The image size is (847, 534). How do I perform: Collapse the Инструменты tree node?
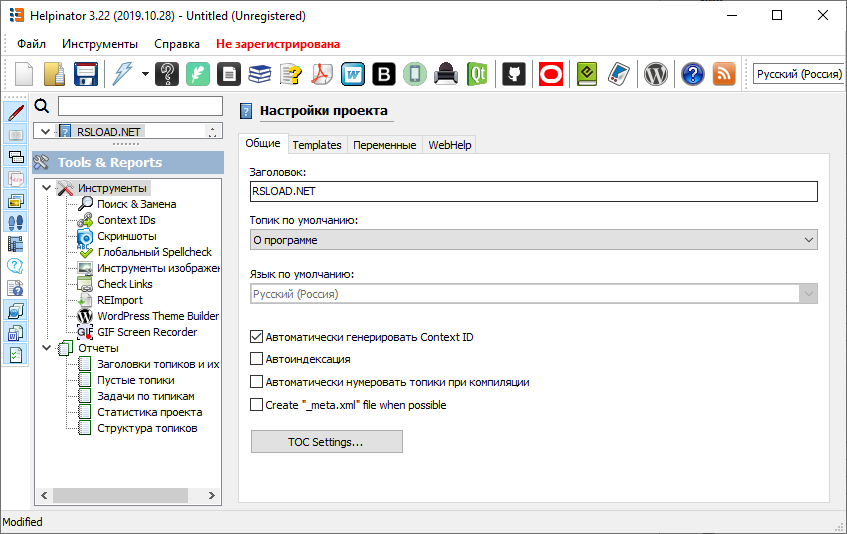coord(46,188)
